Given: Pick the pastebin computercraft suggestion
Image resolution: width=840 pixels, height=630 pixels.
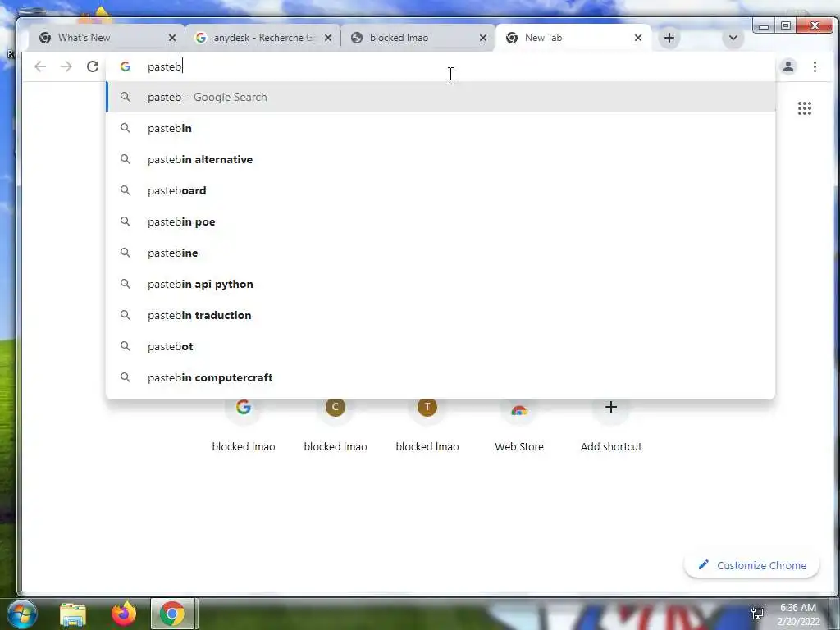Looking at the screenshot, I should pyautogui.click(x=441, y=377).
